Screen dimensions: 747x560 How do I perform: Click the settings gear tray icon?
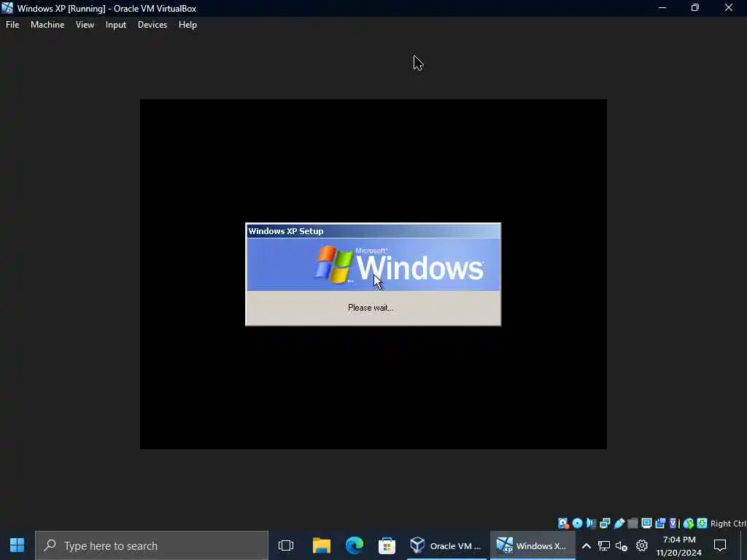point(642,545)
